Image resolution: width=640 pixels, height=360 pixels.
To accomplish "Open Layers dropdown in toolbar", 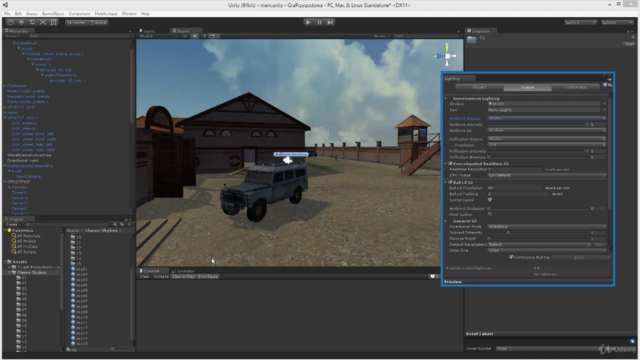I will tap(581, 22).
